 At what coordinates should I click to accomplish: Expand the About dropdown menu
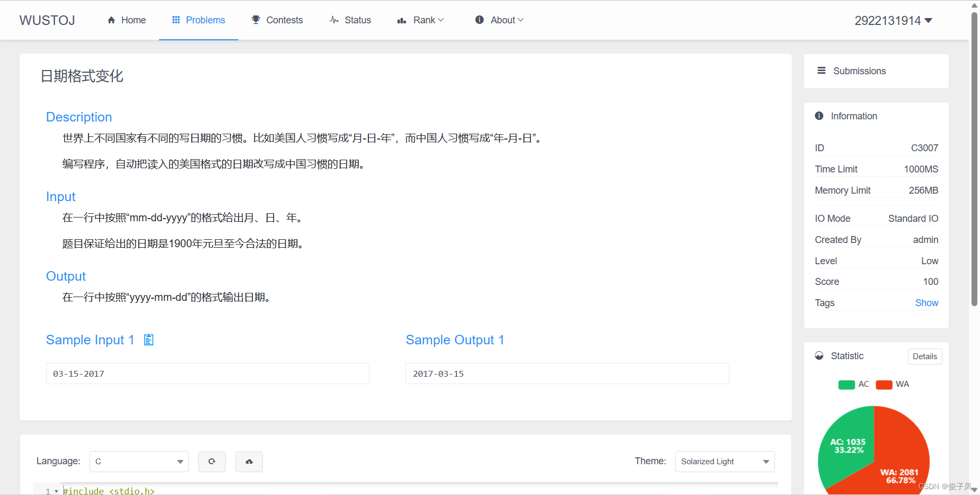click(499, 20)
